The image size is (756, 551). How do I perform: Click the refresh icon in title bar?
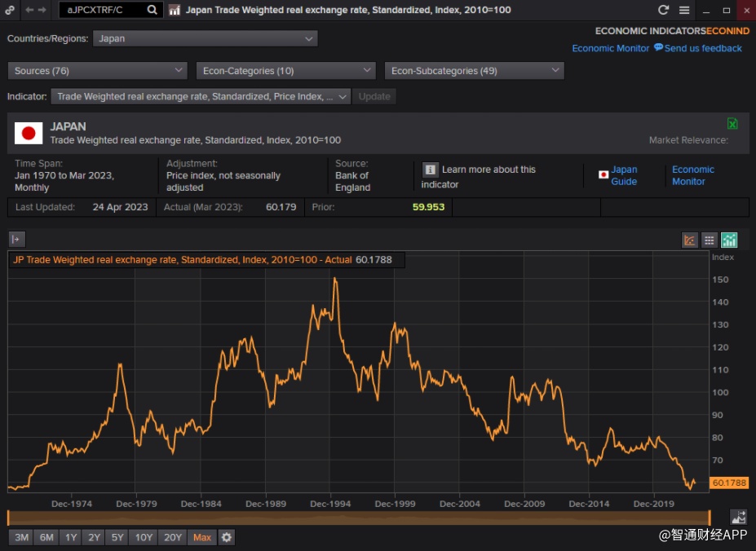pos(663,10)
